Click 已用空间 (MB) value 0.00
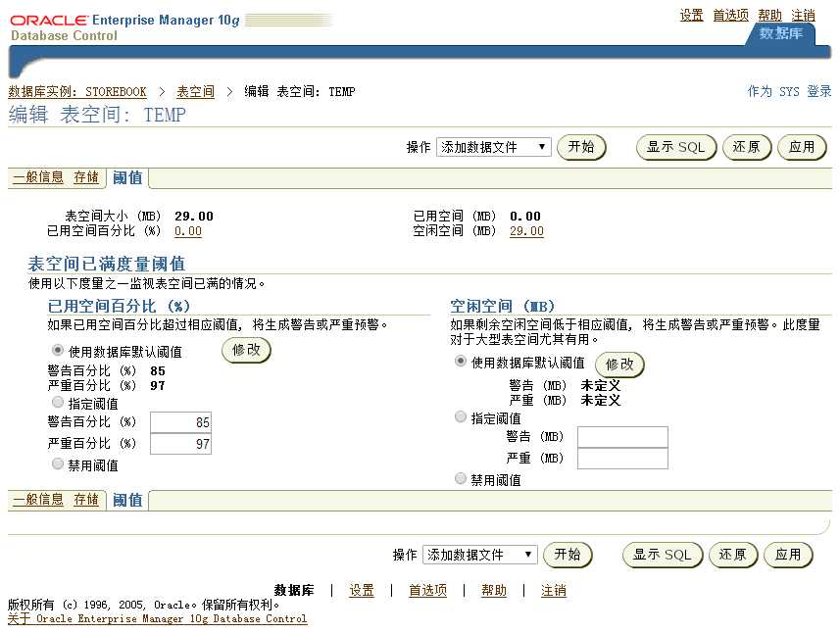This screenshot has width=840, height=633. 525,217
